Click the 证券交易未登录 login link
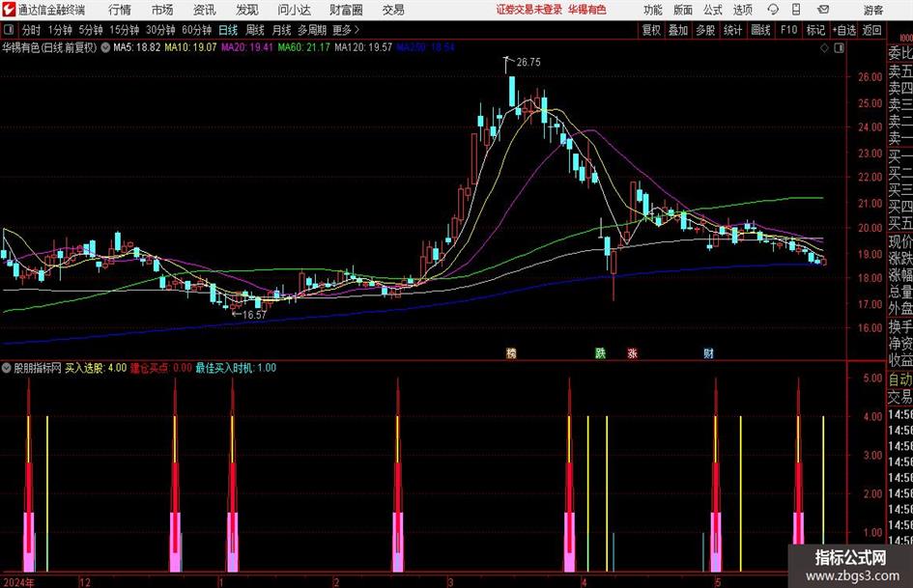The height and width of the screenshot is (588, 913). click(x=528, y=10)
